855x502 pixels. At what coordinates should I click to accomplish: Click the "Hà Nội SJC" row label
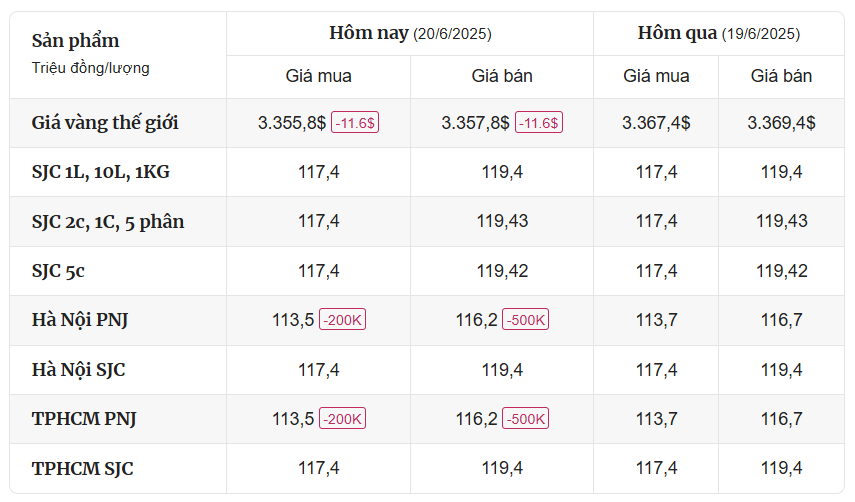78,370
